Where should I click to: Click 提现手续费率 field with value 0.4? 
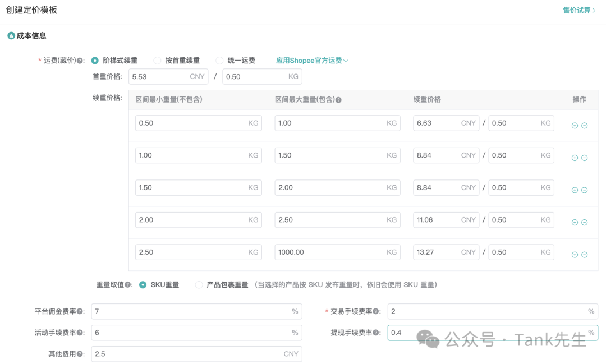pos(493,333)
